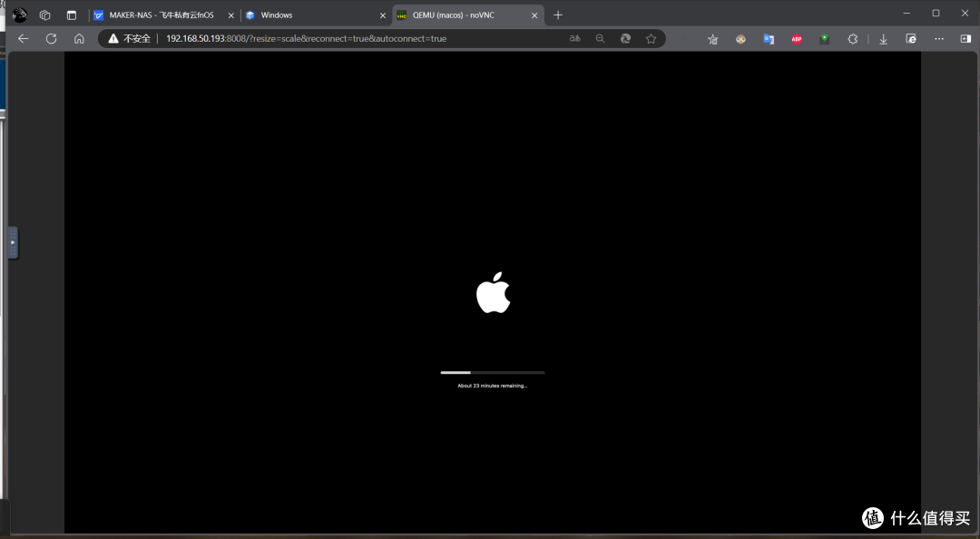980x539 pixels.
Task: Refresh the noVNC page
Action: [51, 38]
